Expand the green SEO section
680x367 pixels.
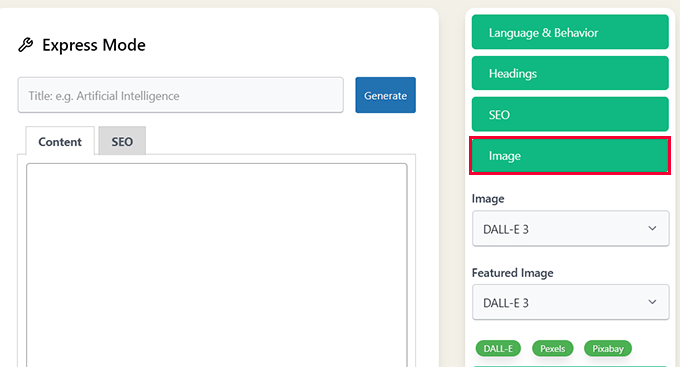[570, 114]
